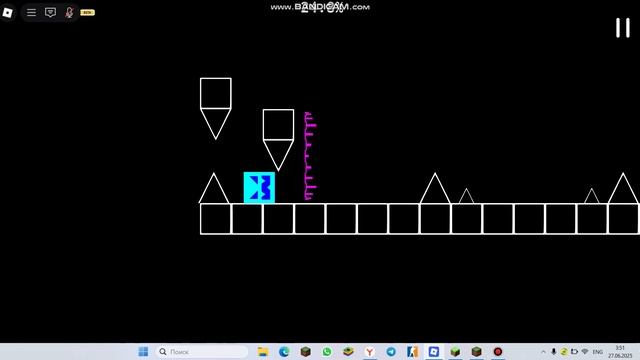Toggle the muted microphone in Roblox
This screenshot has height=360, width=640.
[69, 13]
